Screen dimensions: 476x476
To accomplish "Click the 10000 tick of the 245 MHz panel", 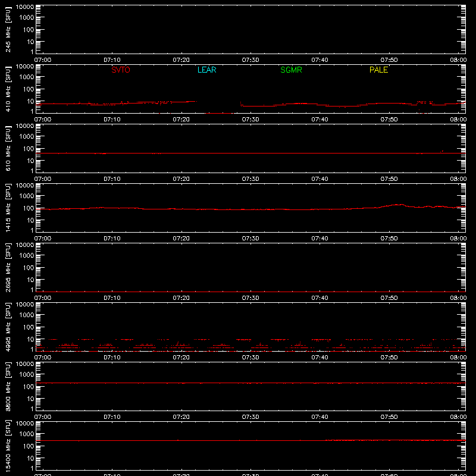I will (25, 7).
